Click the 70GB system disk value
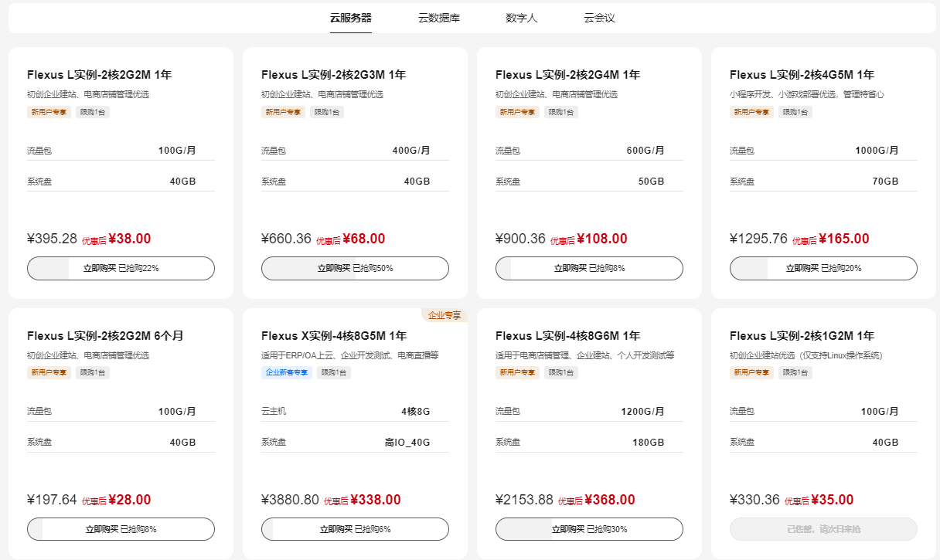The width and height of the screenshot is (940, 560). coord(885,182)
